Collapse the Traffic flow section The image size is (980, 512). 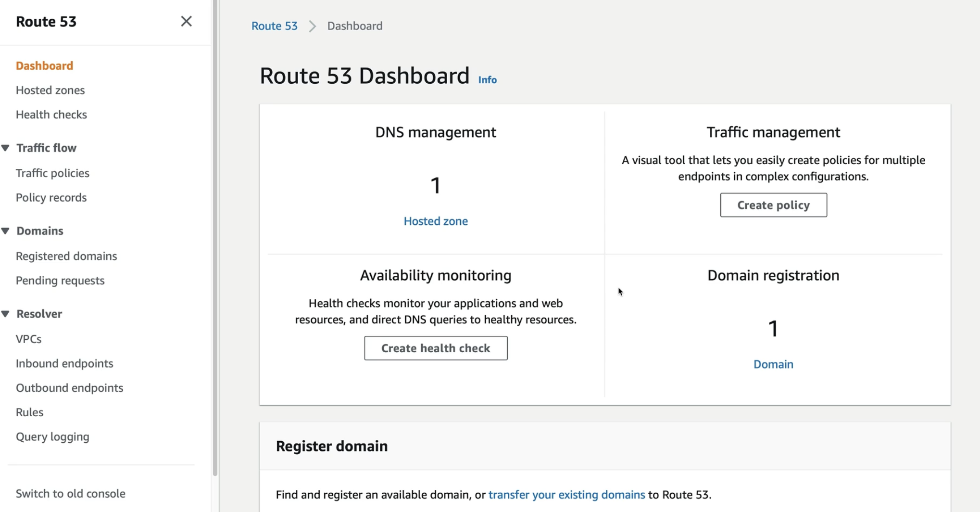(6, 148)
